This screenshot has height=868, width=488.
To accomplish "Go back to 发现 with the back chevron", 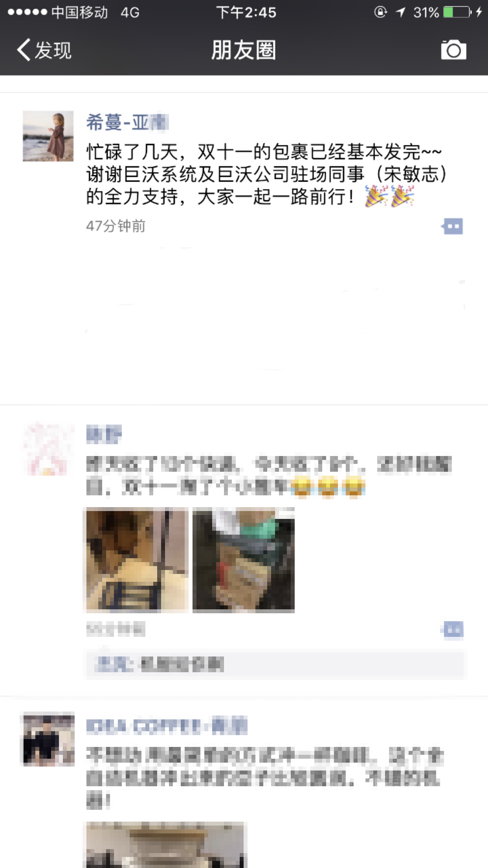I will (x=24, y=50).
